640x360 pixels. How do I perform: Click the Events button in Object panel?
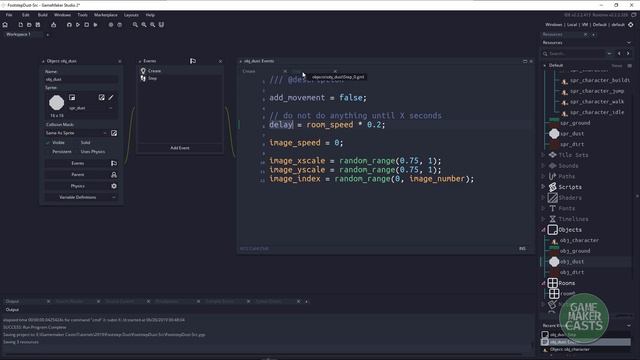78,163
